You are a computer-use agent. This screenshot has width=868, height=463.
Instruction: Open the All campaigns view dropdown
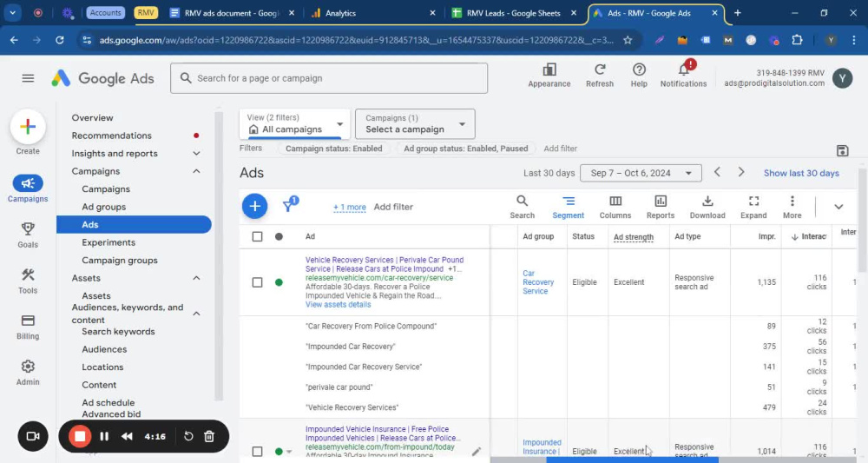click(294, 124)
